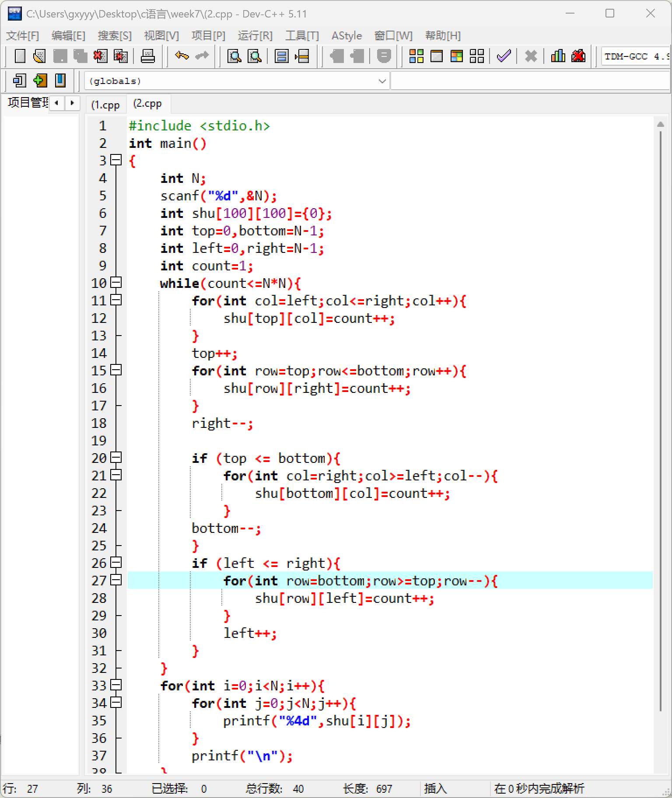Click the New file toolbar icon
The height and width of the screenshot is (798, 672).
pyautogui.click(x=20, y=56)
